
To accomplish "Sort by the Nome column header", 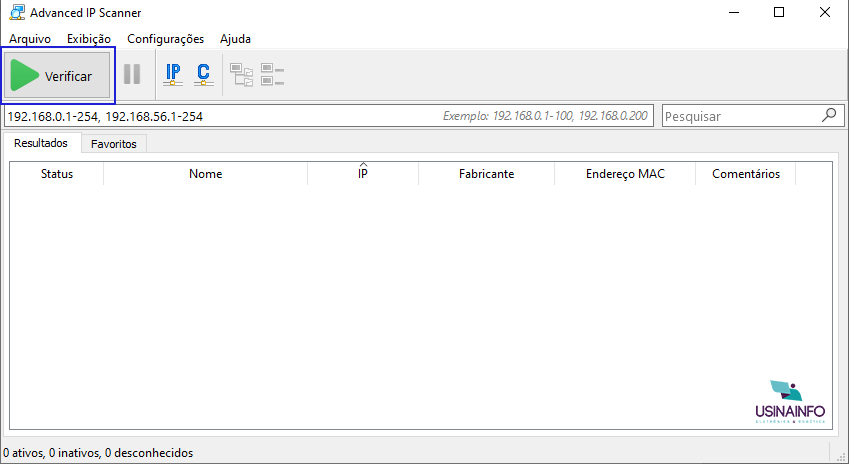I will (206, 174).
